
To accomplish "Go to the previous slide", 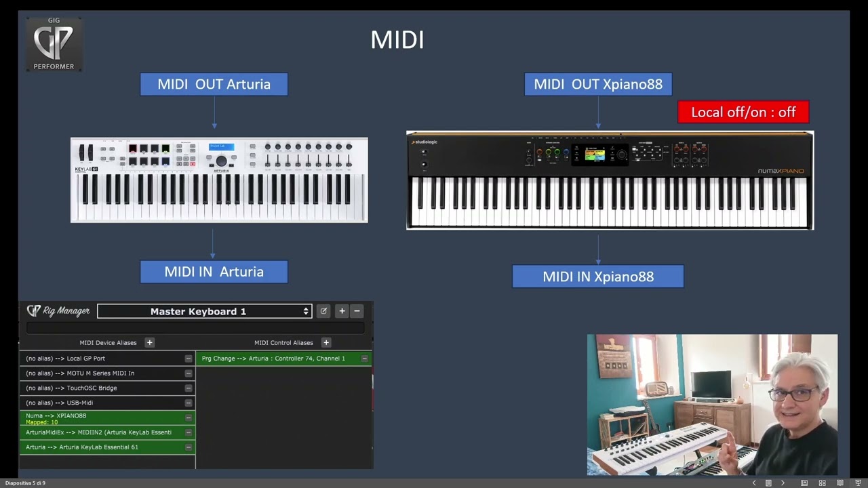I will pyautogui.click(x=754, y=483).
